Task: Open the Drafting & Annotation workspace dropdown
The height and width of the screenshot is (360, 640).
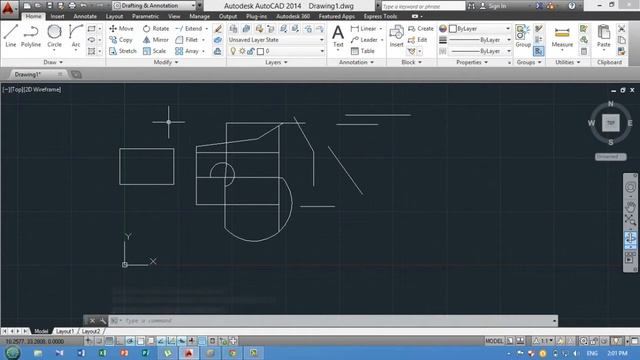Action: point(154,6)
